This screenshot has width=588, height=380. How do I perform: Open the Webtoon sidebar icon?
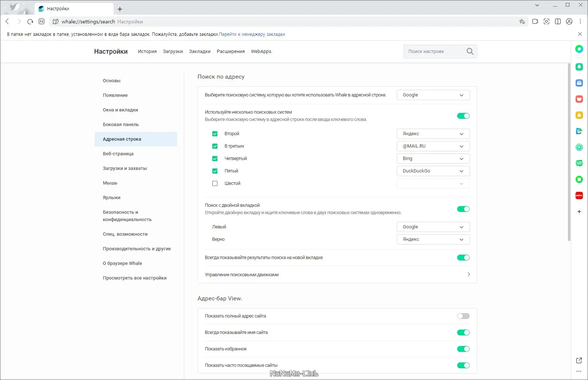tap(579, 163)
